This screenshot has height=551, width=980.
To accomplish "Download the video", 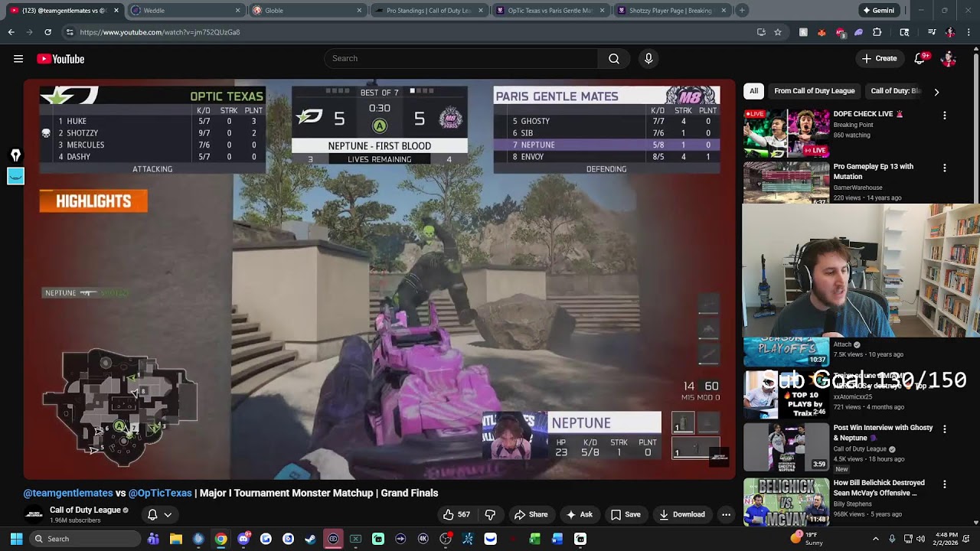I will 682,515.
